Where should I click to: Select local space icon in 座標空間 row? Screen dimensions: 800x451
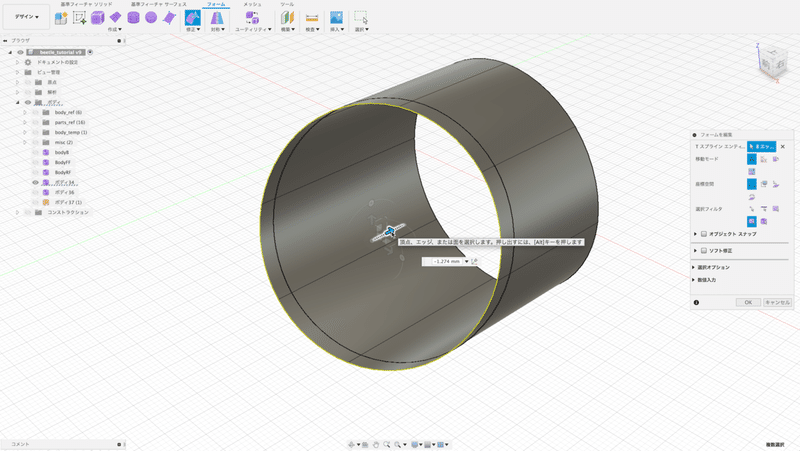[776, 184]
